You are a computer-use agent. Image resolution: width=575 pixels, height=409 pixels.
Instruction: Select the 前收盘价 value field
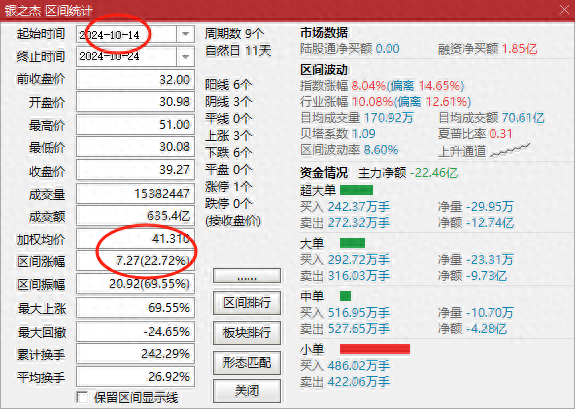(135, 80)
